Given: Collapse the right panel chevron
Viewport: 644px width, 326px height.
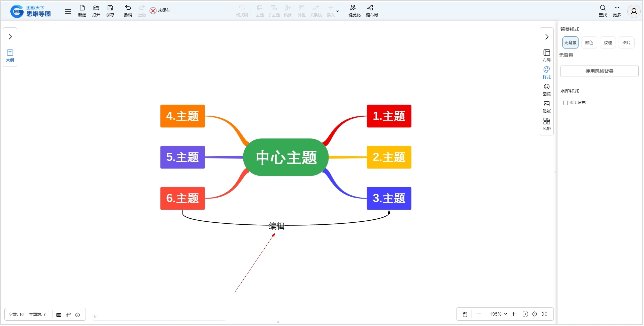Looking at the screenshot, I should click(547, 37).
